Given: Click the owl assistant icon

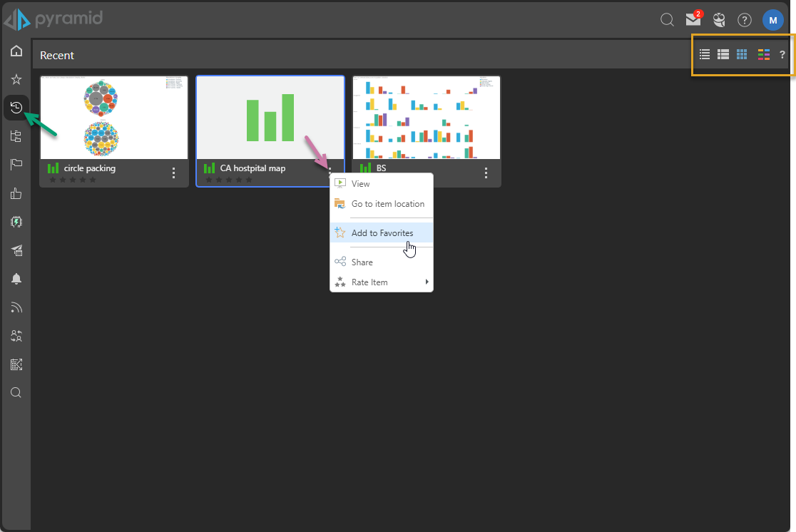Looking at the screenshot, I should [x=719, y=20].
